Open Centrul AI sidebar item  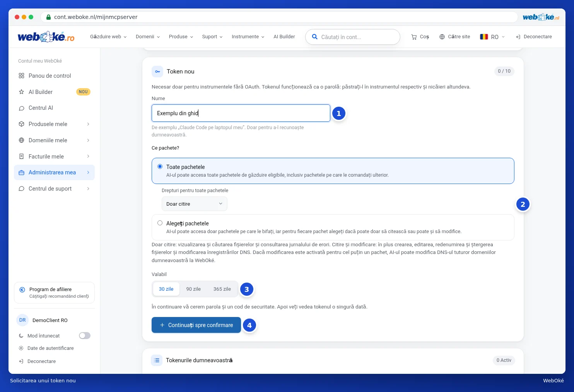[x=54, y=108]
